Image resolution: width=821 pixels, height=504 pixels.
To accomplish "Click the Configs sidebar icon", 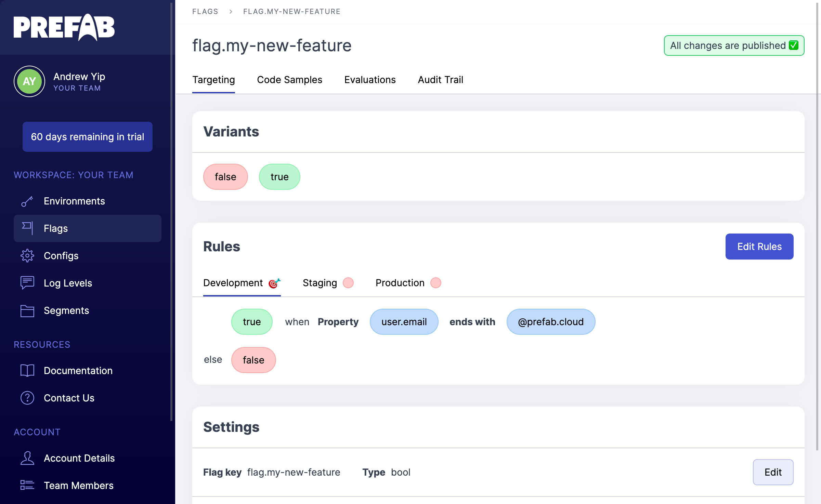I will 27,255.
